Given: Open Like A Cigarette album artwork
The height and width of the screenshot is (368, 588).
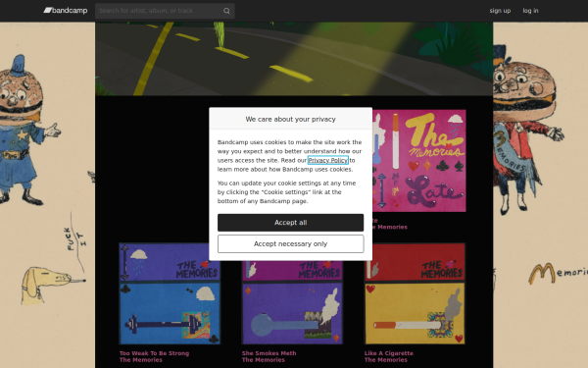Looking at the screenshot, I should (415, 293).
